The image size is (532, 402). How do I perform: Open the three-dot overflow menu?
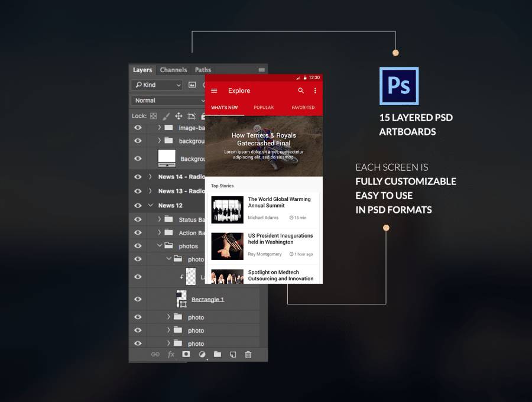[x=315, y=90]
